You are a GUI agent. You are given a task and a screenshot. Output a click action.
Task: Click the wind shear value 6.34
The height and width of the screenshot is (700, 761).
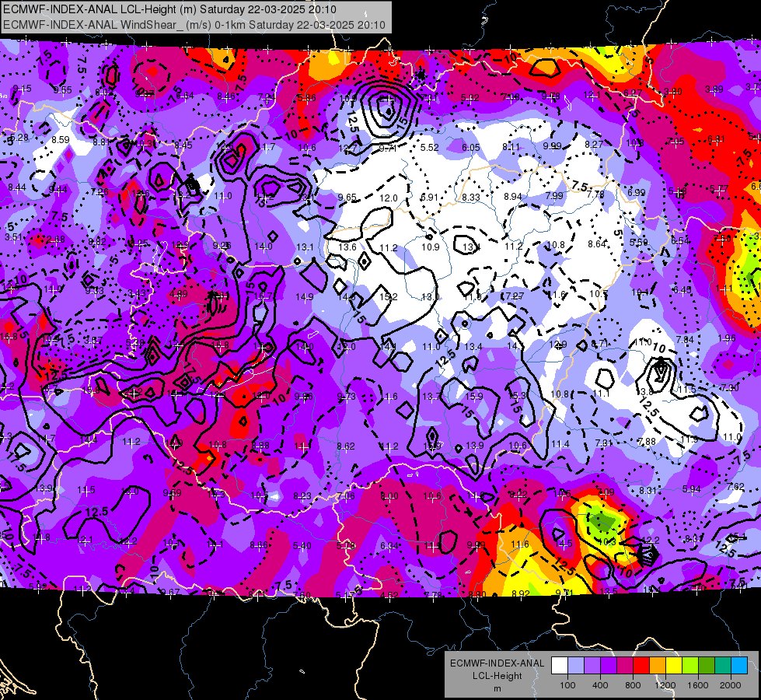389,546
